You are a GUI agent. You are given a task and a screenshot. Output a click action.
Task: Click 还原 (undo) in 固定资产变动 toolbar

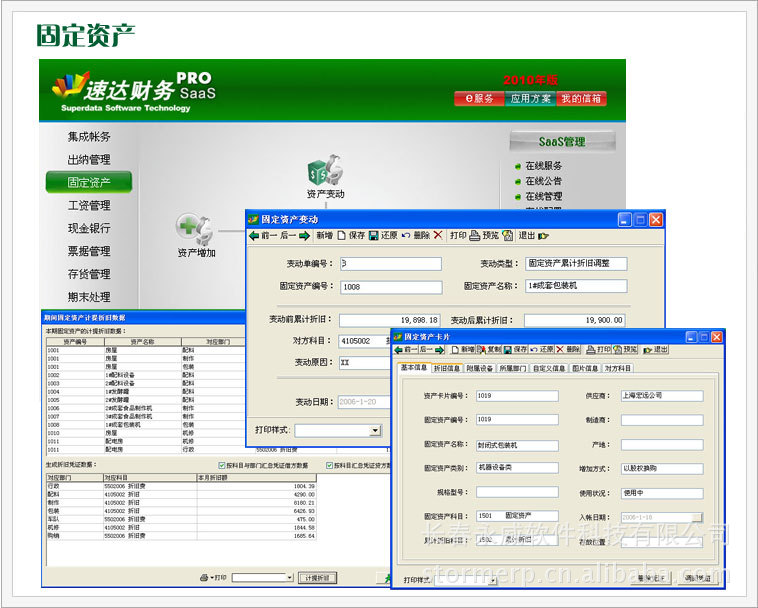point(395,235)
